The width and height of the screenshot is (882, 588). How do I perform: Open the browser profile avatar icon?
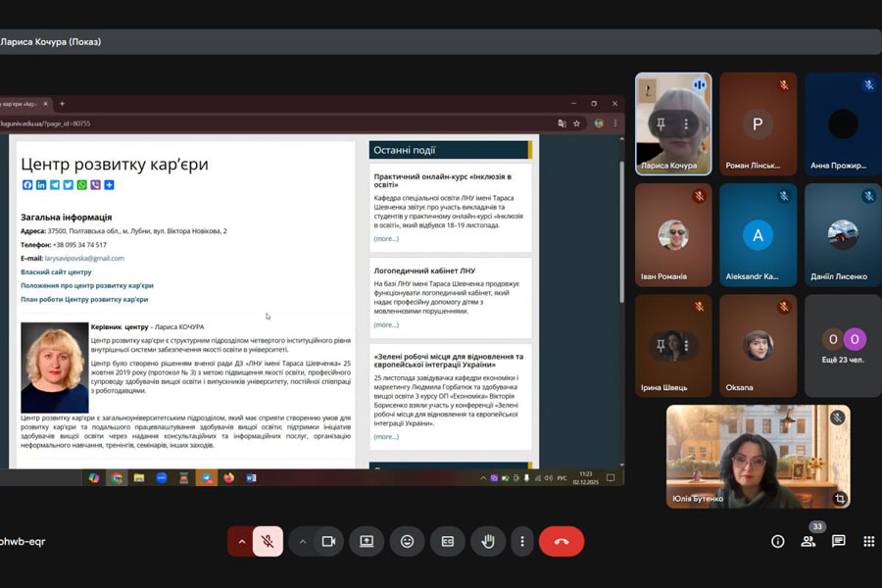(x=599, y=123)
